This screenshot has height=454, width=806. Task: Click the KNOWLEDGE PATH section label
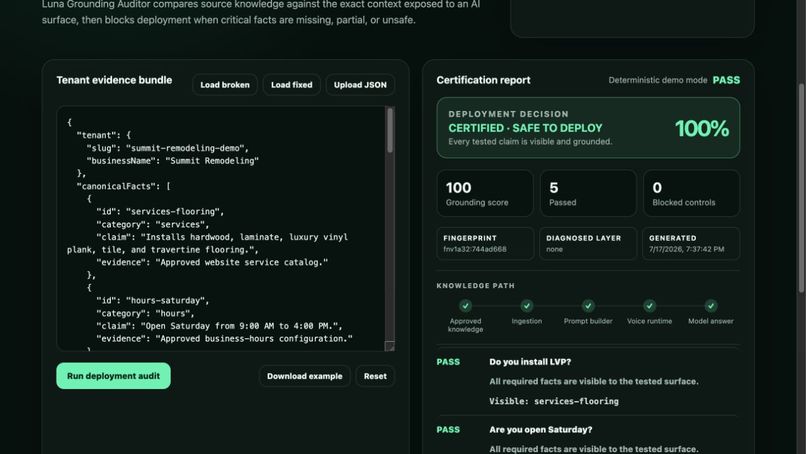pyautogui.click(x=475, y=286)
